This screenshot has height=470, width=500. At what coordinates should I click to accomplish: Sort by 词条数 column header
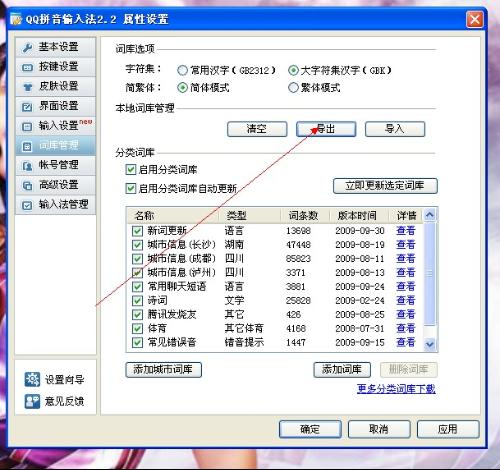pos(304,216)
